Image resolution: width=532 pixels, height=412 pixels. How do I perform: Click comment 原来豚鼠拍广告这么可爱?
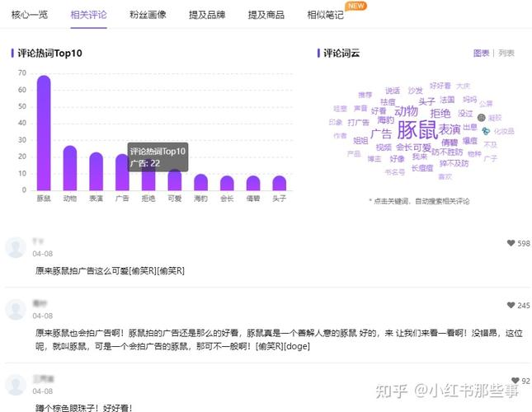pos(110,271)
